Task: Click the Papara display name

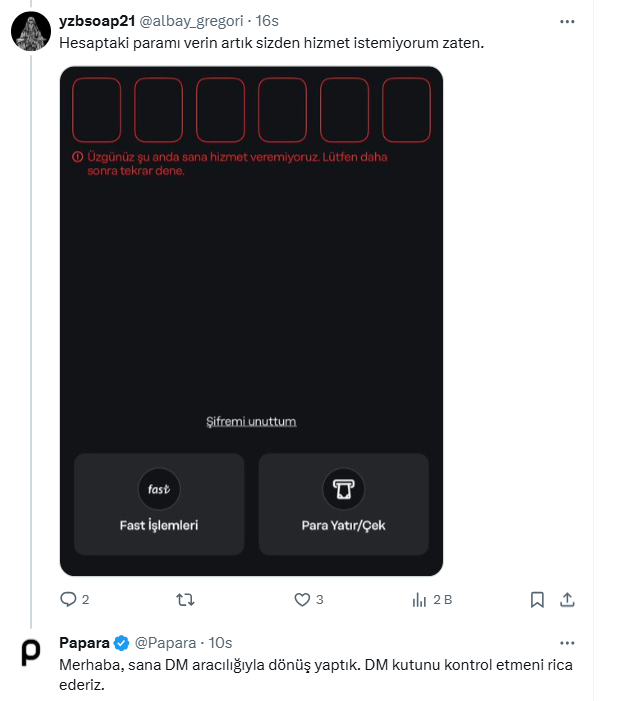Action: [84, 643]
